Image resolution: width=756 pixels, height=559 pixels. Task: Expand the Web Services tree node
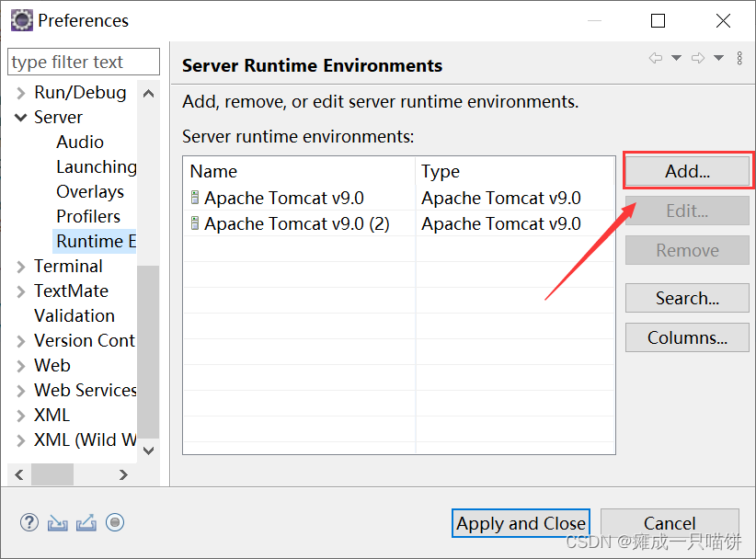pyautogui.click(x=20, y=391)
